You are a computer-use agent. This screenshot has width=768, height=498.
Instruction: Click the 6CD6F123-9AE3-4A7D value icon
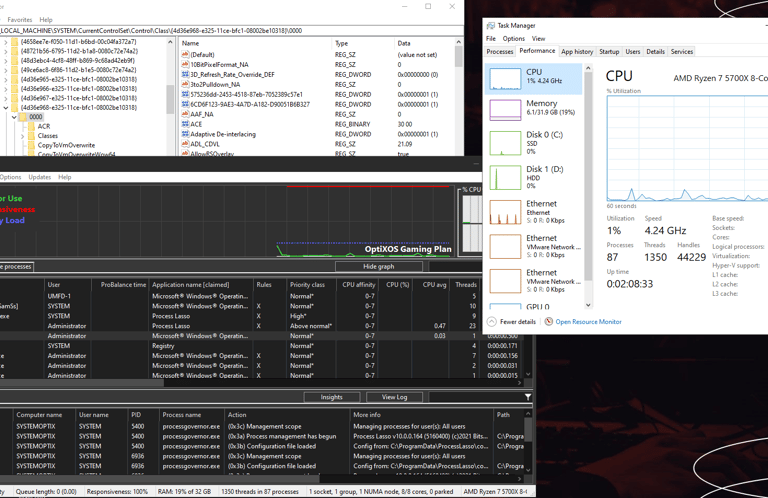click(x=185, y=104)
